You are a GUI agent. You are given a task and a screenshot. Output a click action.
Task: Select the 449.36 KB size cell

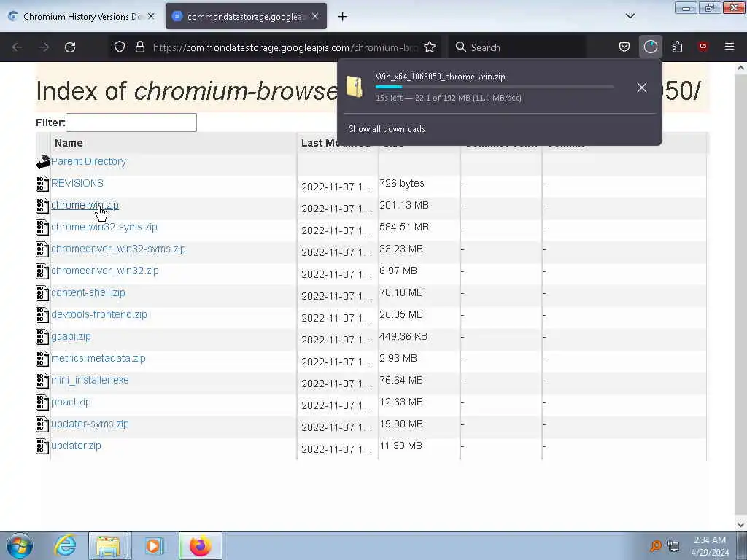coord(403,337)
